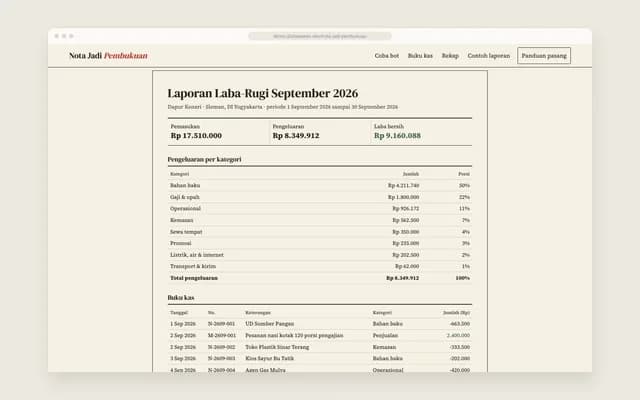Open the Coba bot nav link

(387, 56)
